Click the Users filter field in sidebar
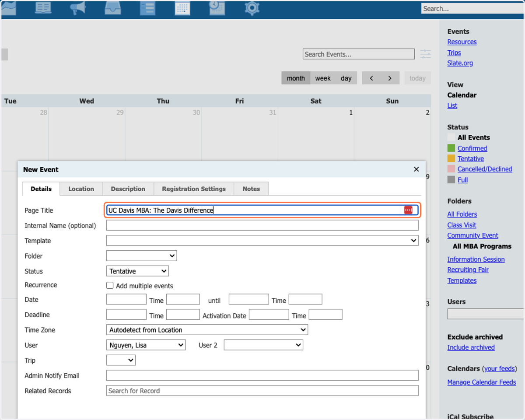Viewport: 525px width, 420px height. point(486,314)
